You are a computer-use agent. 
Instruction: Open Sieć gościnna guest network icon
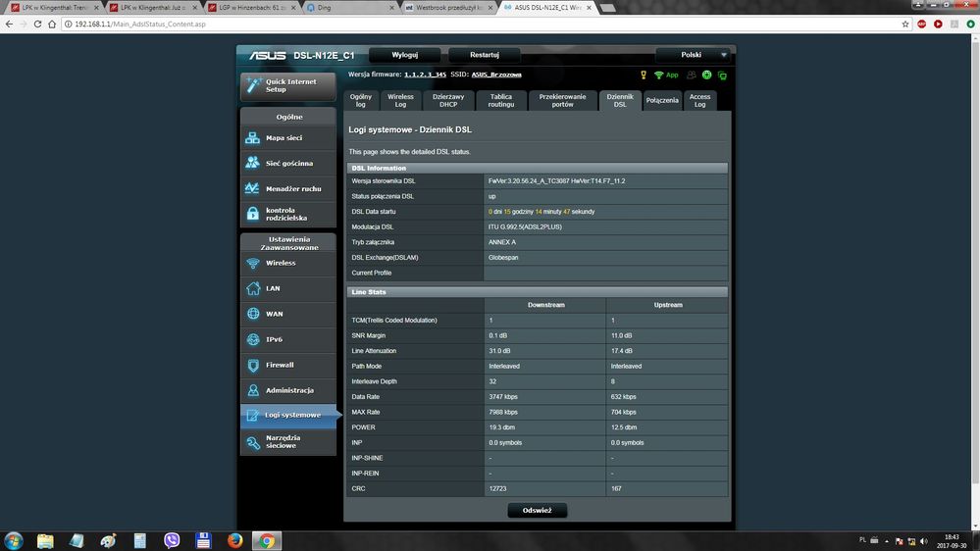(253, 163)
